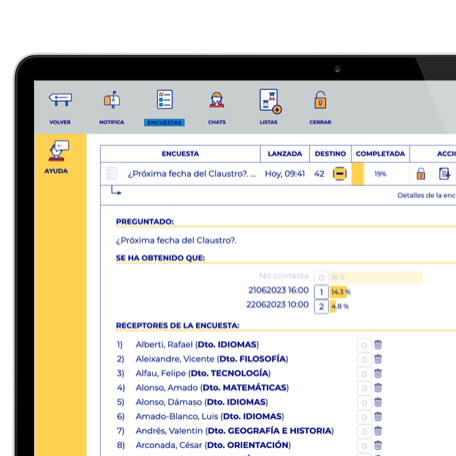Click the export document icon in survey row
The image size is (456, 456).
coord(444,174)
